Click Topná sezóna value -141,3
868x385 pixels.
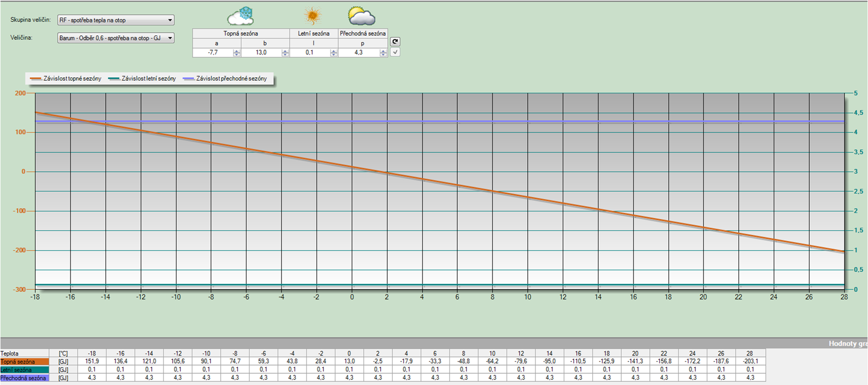click(x=636, y=361)
